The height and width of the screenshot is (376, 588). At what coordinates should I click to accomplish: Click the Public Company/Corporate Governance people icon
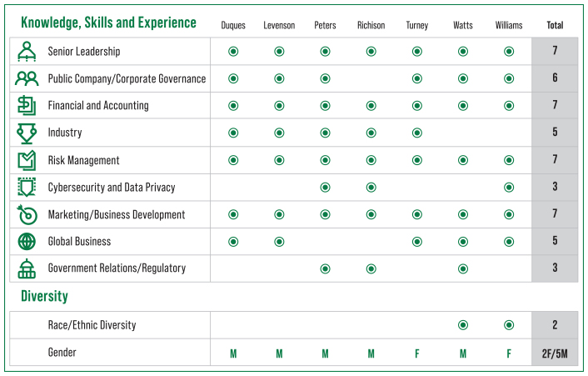click(27, 79)
